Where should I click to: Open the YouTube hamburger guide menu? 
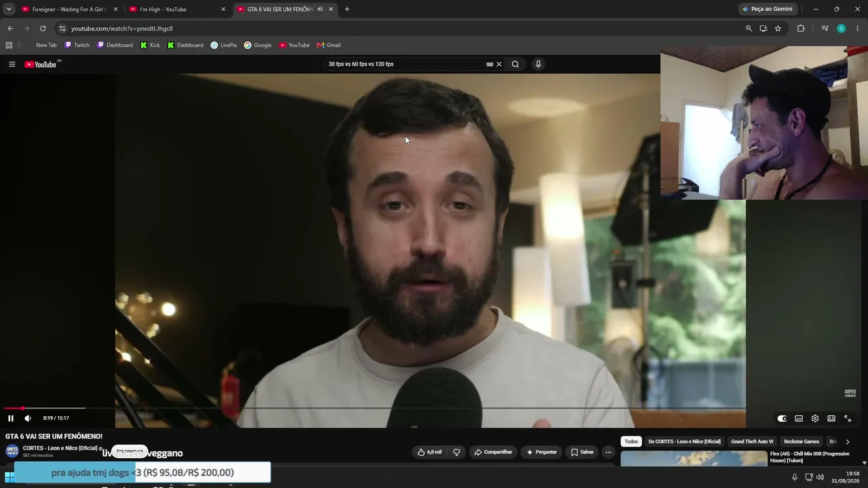(x=12, y=64)
